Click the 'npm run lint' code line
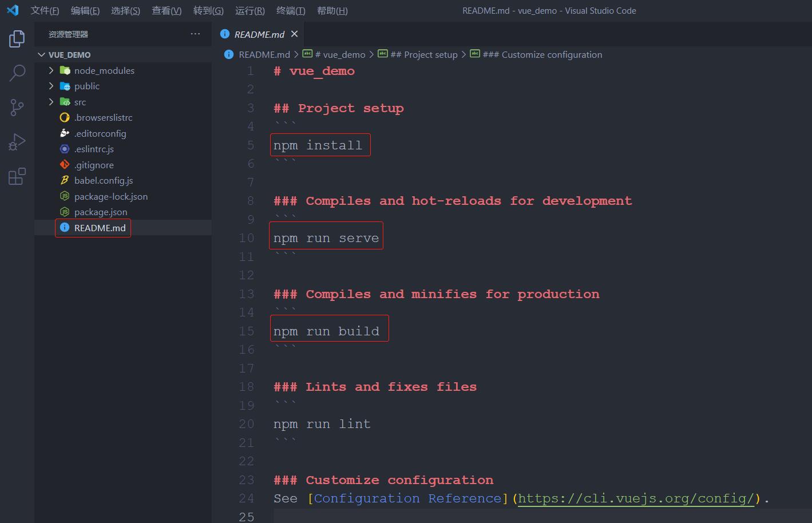Viewport: 812px width, 523px height. pos(322,424)
